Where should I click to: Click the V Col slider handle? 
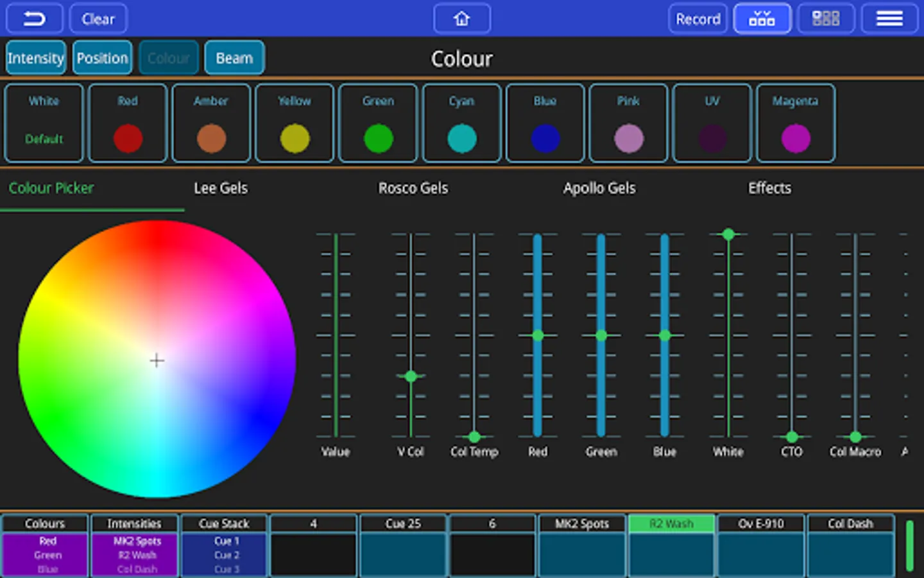411,376
